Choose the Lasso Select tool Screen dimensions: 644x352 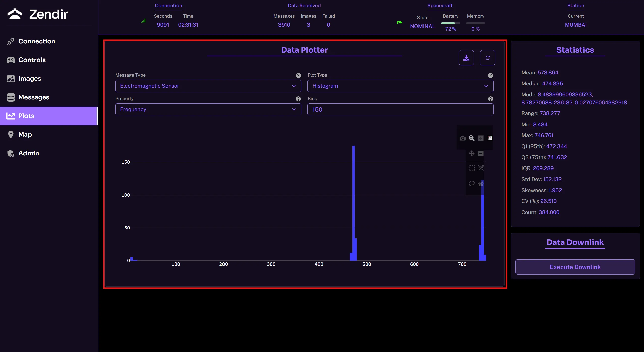pos(471,183)
